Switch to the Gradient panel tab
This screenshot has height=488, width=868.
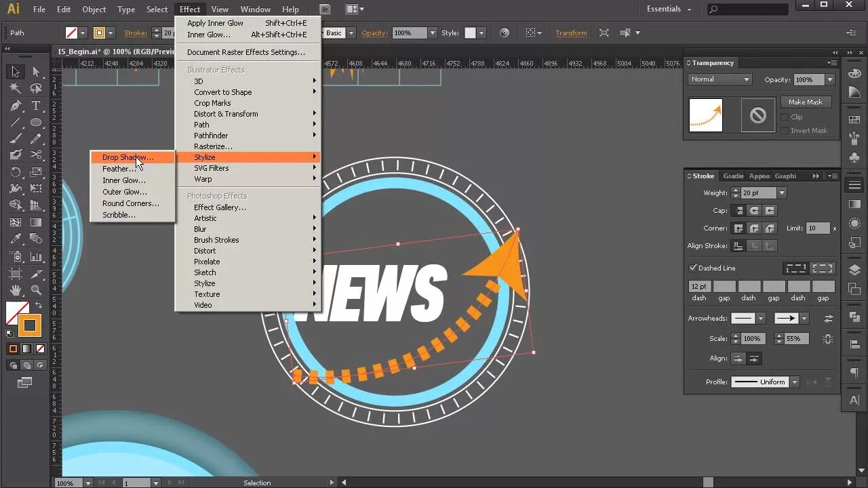click(x=733, y=176)
